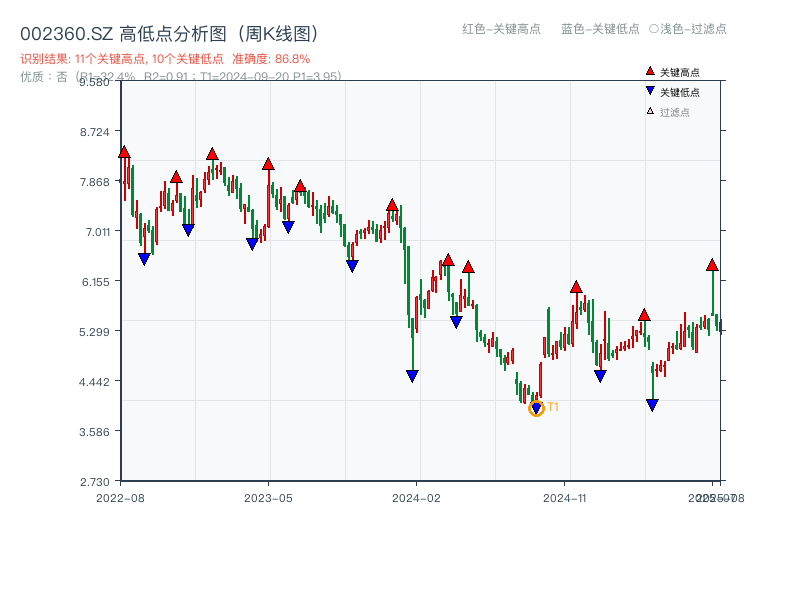Viewport: 800px width, 600px height.
Task: Click the 2.730 y-axis label
Action: point(94,482)
